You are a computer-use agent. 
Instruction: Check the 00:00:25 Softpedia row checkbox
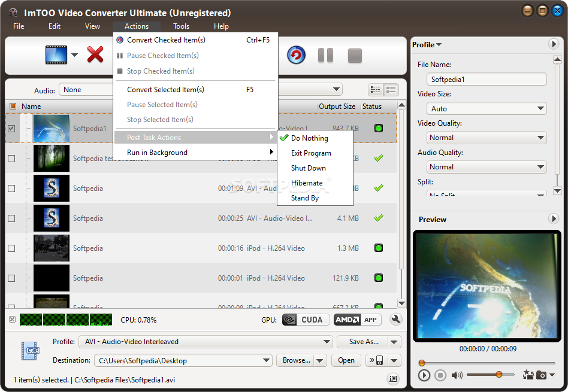[11, 218]
